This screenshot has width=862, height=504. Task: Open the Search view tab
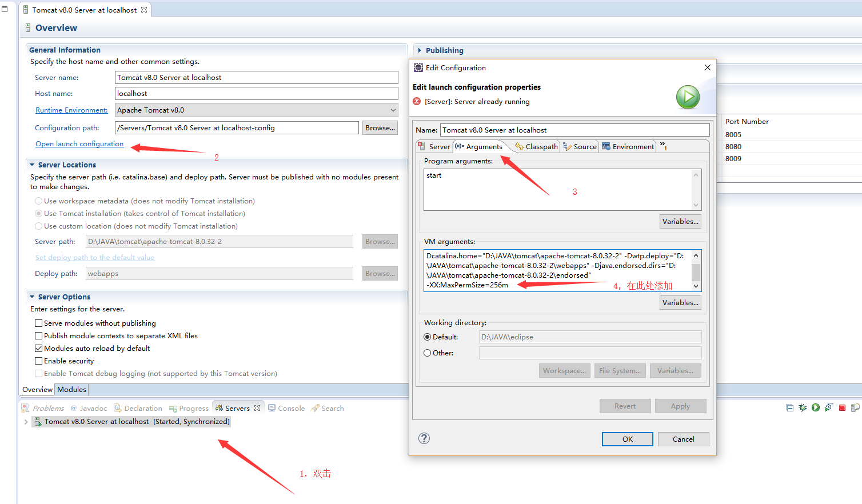[x=328, y=408]
